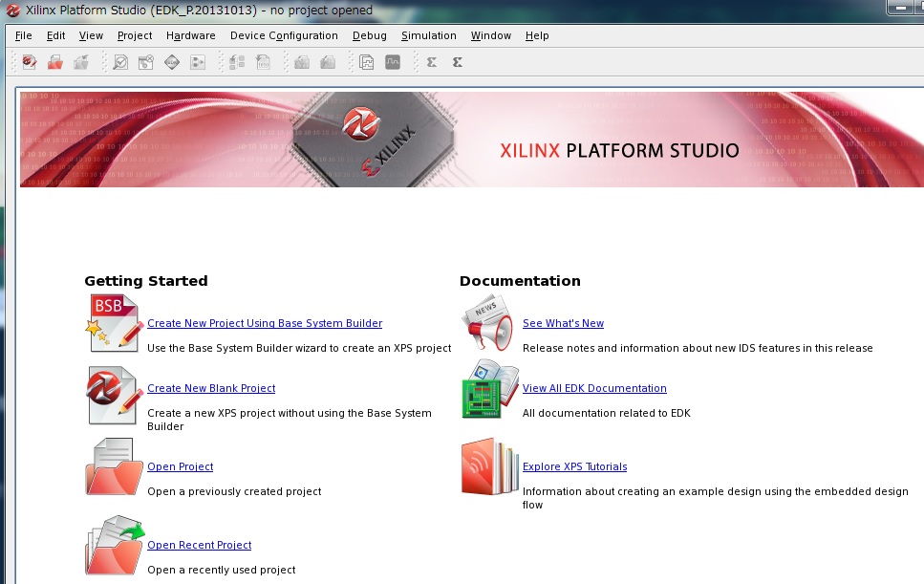
Task: Click the 'Use the Base System Builder wizard' description
Action: pos(299,348)
